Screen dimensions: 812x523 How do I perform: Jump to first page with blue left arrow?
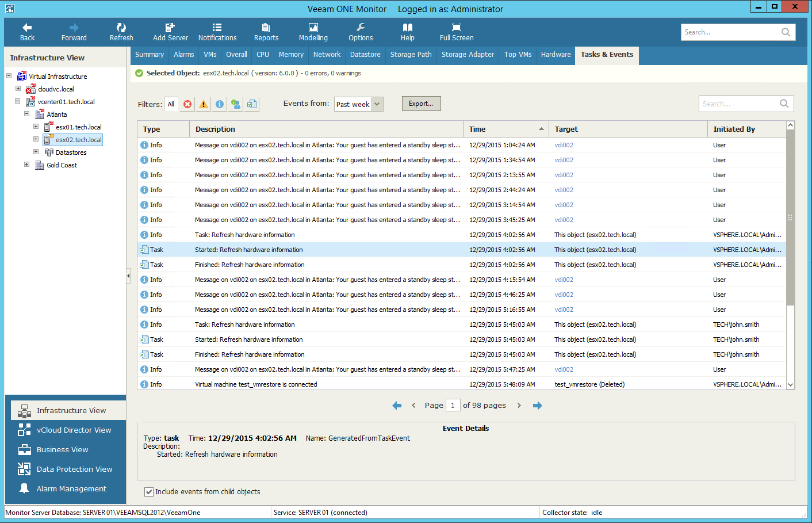(397, 406)
